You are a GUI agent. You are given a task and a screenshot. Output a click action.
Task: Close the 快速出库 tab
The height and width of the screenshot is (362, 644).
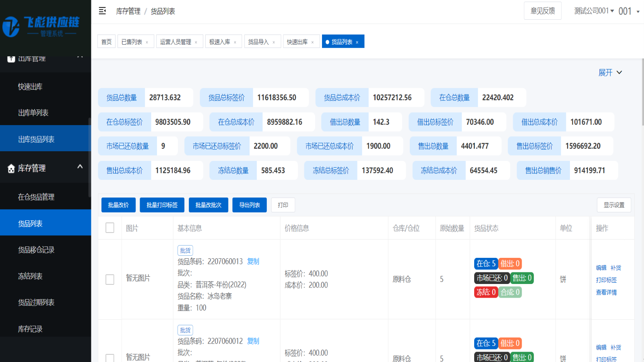[x=312, y=42]
